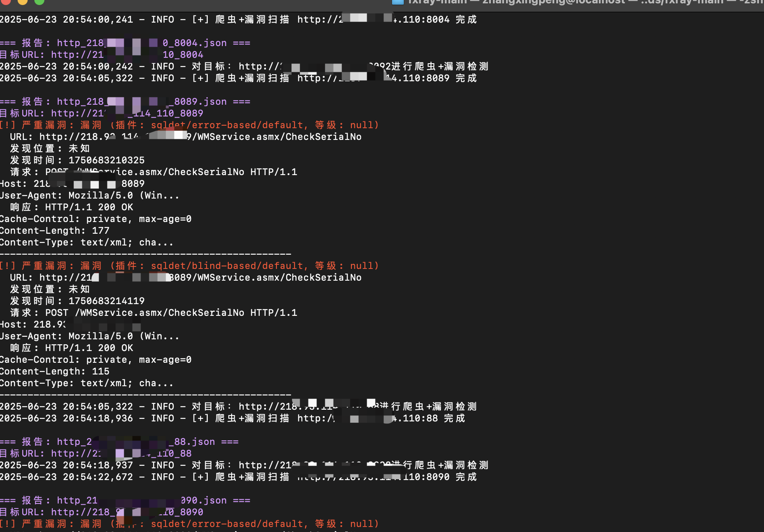
Task: Click the 目标URL line ending _110_88
Action: click(96, 454)
